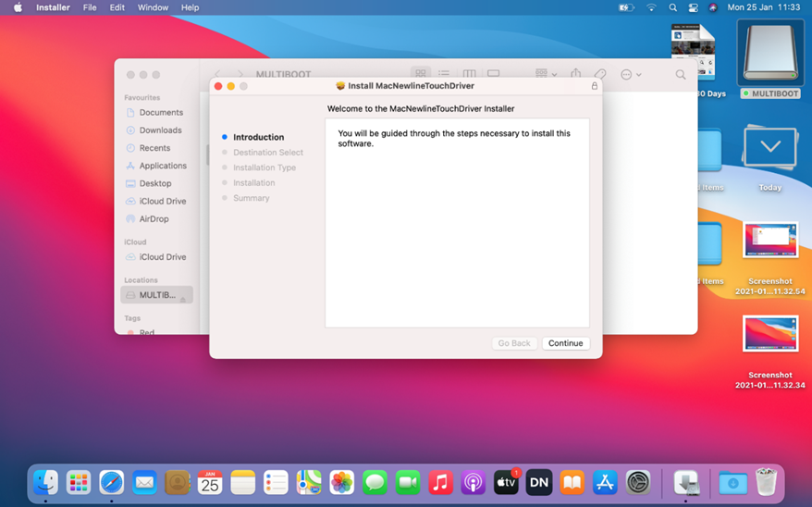Click the Share icon in Finder toolbar
The width and height of the screenshot is (812, 507).
click(576, 74)
